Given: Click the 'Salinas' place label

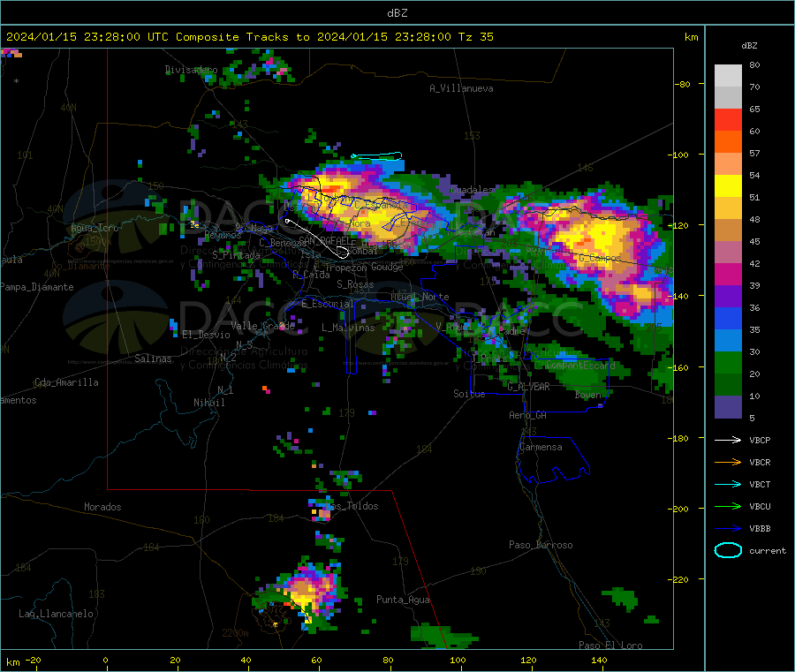Looking at the screenshot, I should point(153,359).
